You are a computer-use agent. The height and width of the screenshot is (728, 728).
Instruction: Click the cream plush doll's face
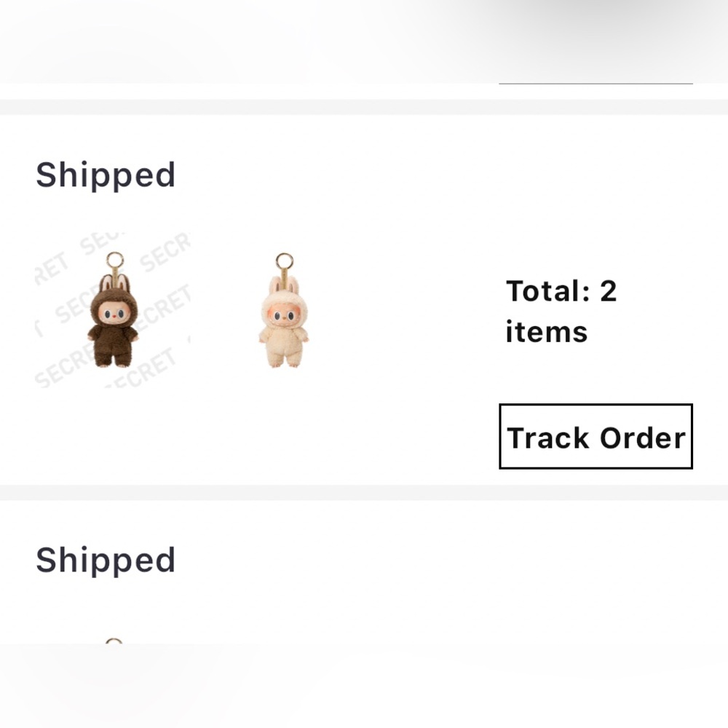point(282,315)
